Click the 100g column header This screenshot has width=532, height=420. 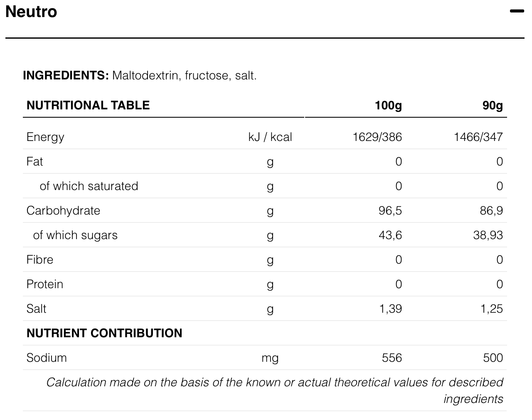click(388, 105)
